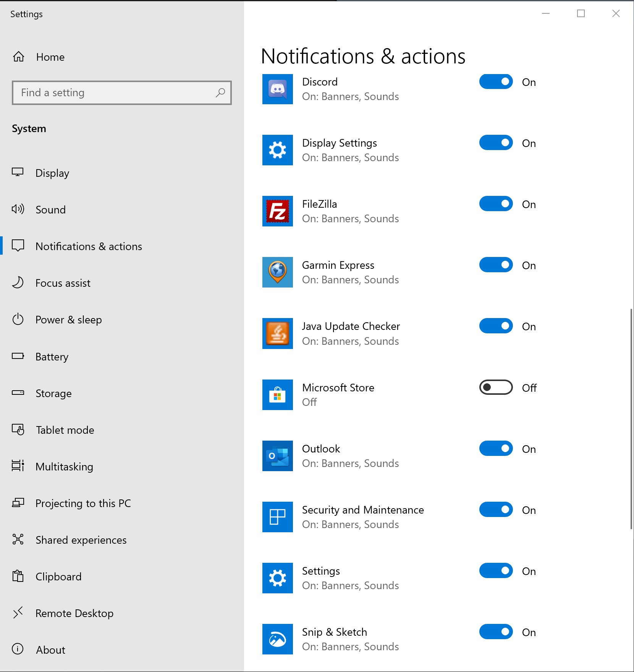The height and width of the screenshot is (672, 634).
Task: Disable Outlook notifications toggle
Action: click(496, 448)
